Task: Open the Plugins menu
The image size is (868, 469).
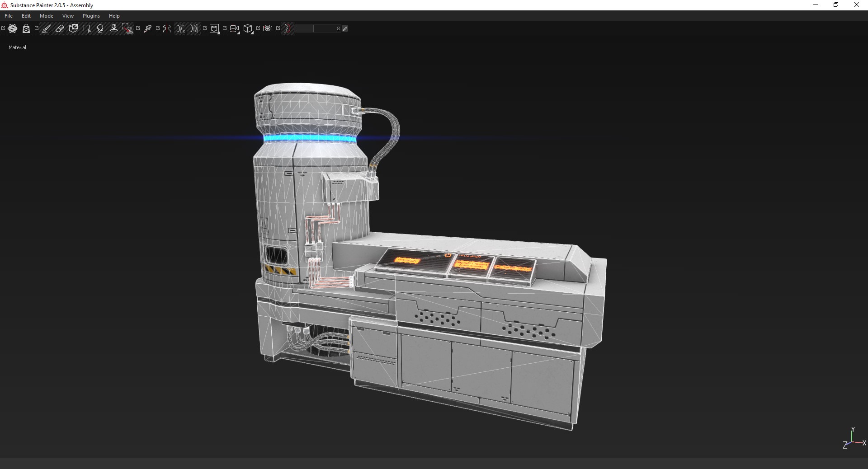Action: point(91,16)
